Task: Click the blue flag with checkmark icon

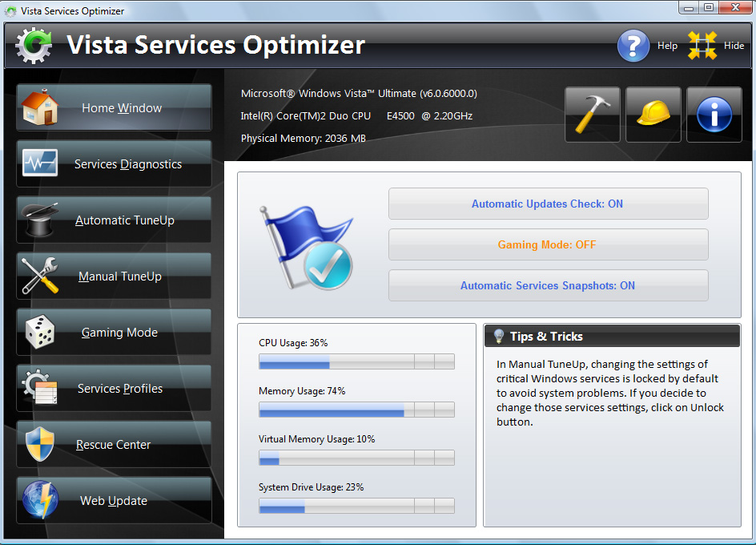Action: coord(307,247)
